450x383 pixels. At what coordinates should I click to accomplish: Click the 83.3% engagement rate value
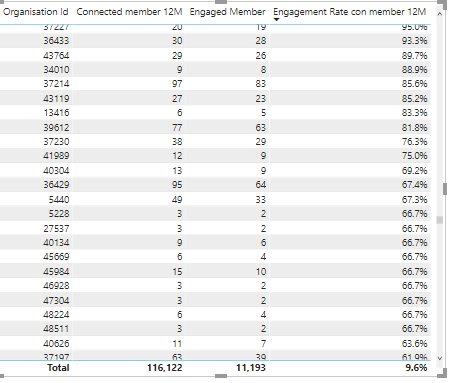click(x=414, y=113)
